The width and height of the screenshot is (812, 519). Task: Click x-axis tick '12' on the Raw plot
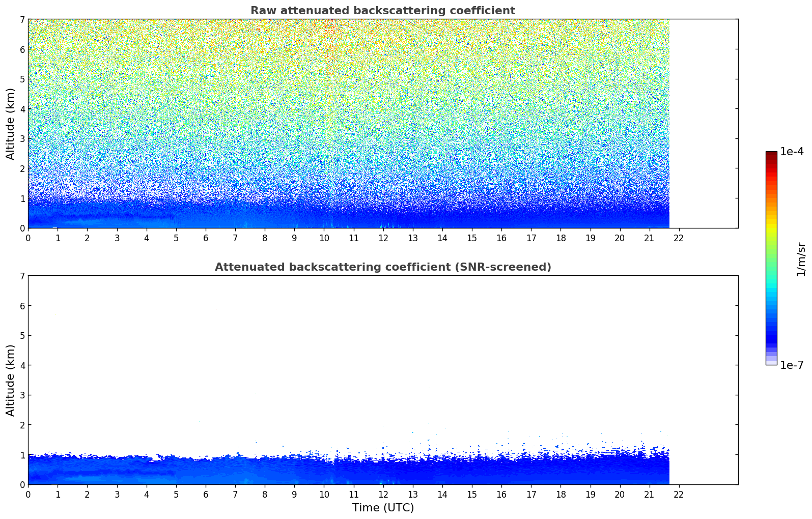pos(383,238)
